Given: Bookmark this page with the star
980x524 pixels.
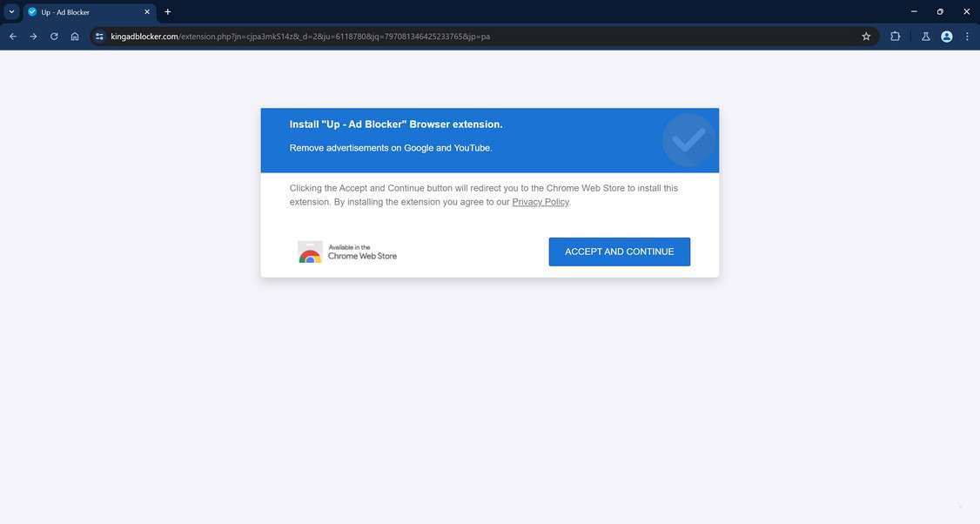Looking at the screenshot, I should pos(866,36).
